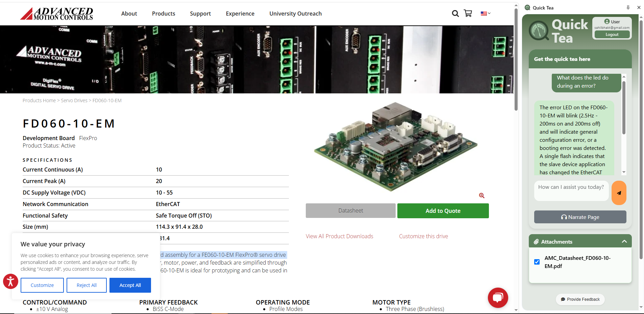Screen dimensions: 644x314
Task: Click the User profile icon
Action: click(x=607, y=22)
